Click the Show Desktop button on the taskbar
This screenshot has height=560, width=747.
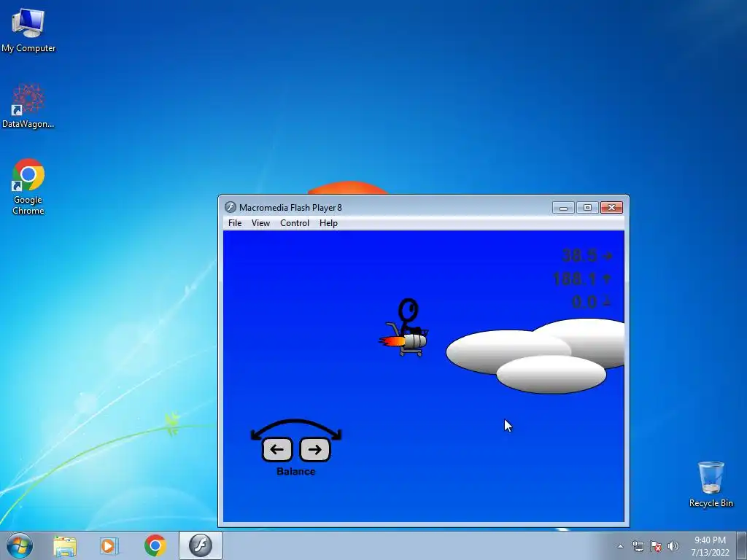pyautogui.click(x=742, y=545)
